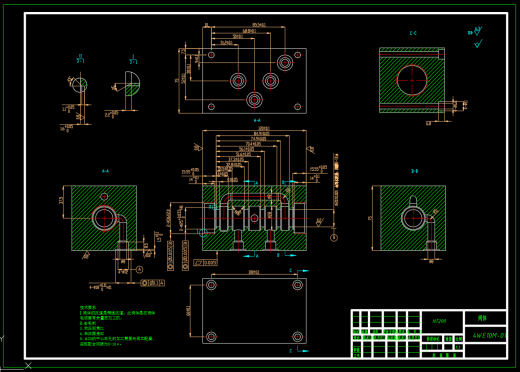Click the cyan B-B section view label
This screenshot has width=520, height=372.
point(414,171)
